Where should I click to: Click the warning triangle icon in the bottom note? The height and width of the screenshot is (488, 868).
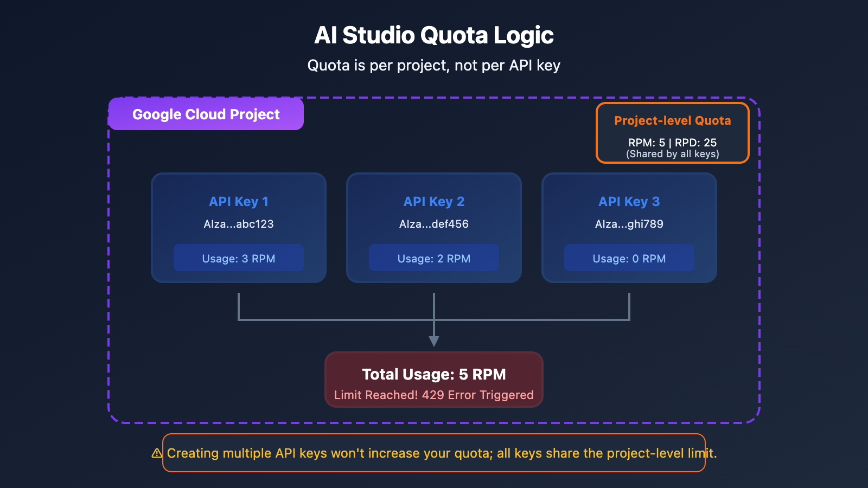pyautogui.click(x=155, y=453)
